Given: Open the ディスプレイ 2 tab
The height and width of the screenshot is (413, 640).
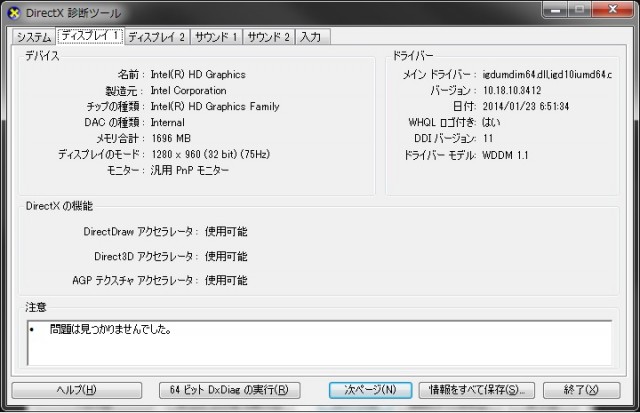Looking at the screenshot, I should click(x=157, y=37).
